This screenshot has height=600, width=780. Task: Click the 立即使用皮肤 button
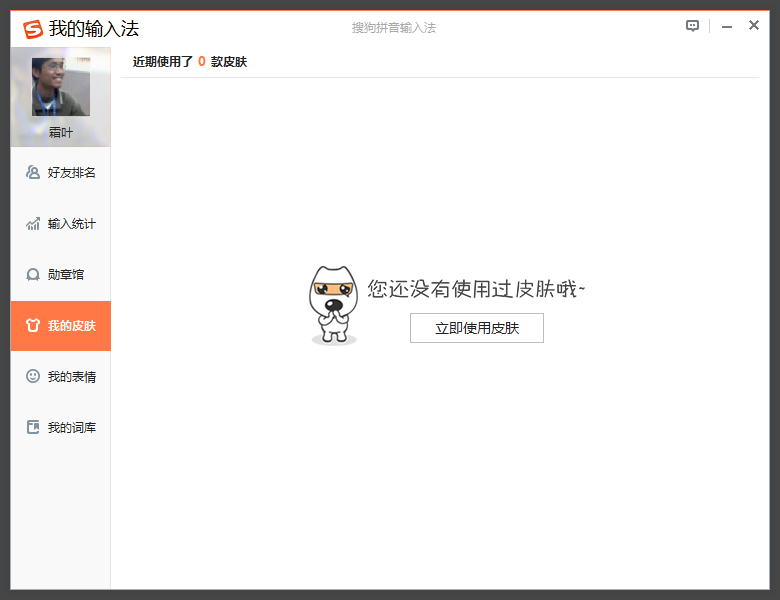pyautogui.click(x=477, y=328)
